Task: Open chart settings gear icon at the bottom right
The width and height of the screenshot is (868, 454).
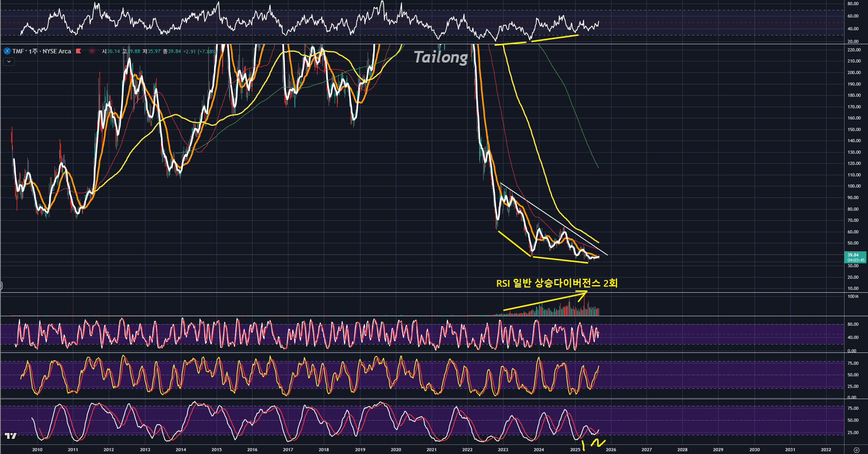Action: tap(856, 450)
